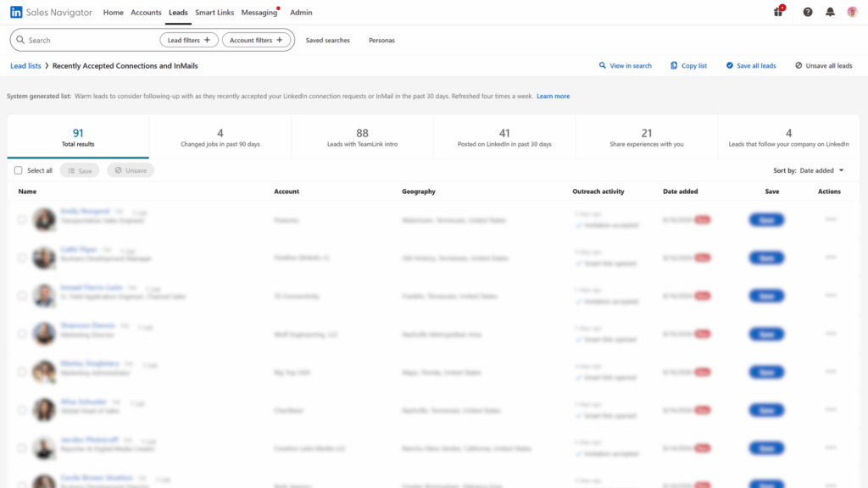Expand the Account filters button

pyautogui.click(x=256, y=40)
